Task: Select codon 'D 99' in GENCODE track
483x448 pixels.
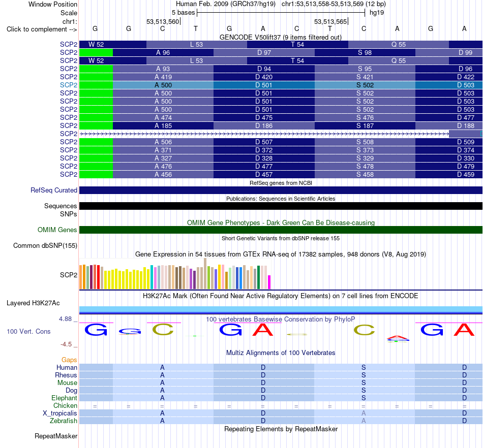Action: pos(449,53)
